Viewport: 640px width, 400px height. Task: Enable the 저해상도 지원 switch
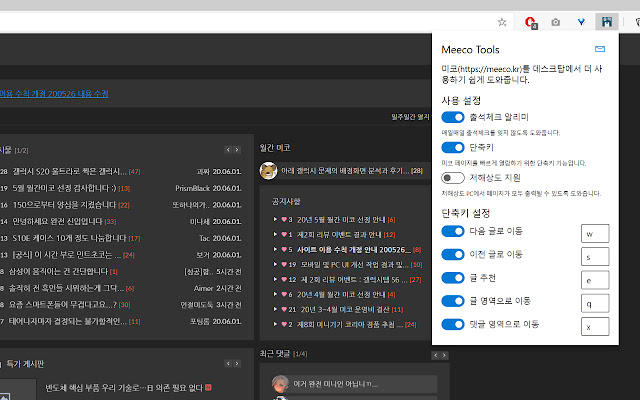[x=453, y=178]
